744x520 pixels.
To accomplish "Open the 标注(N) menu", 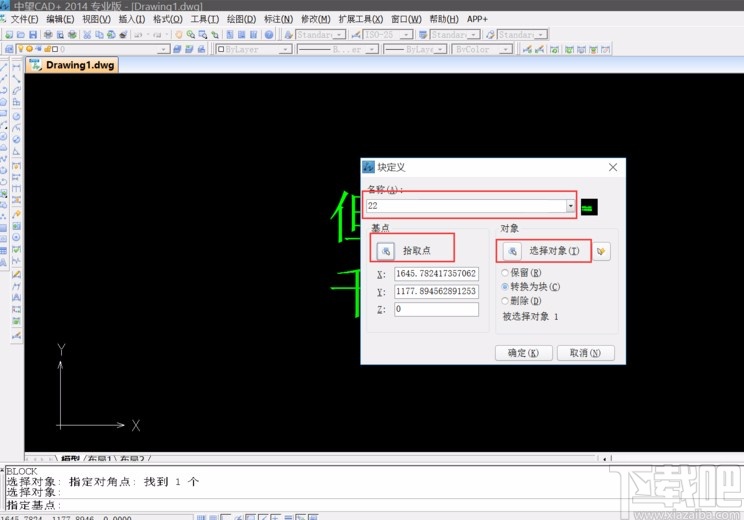I will coord(278,19).
